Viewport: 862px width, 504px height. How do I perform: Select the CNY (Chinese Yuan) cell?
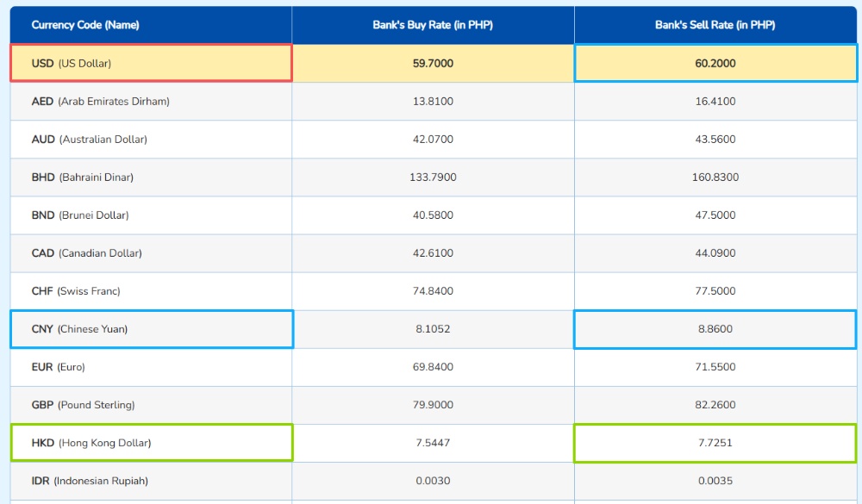point(79,329)
